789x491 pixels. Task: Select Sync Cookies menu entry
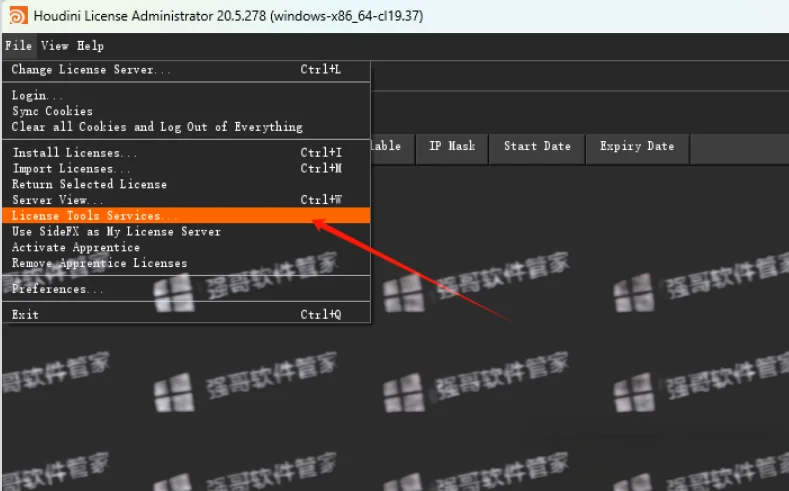click(x=186, y=111)
